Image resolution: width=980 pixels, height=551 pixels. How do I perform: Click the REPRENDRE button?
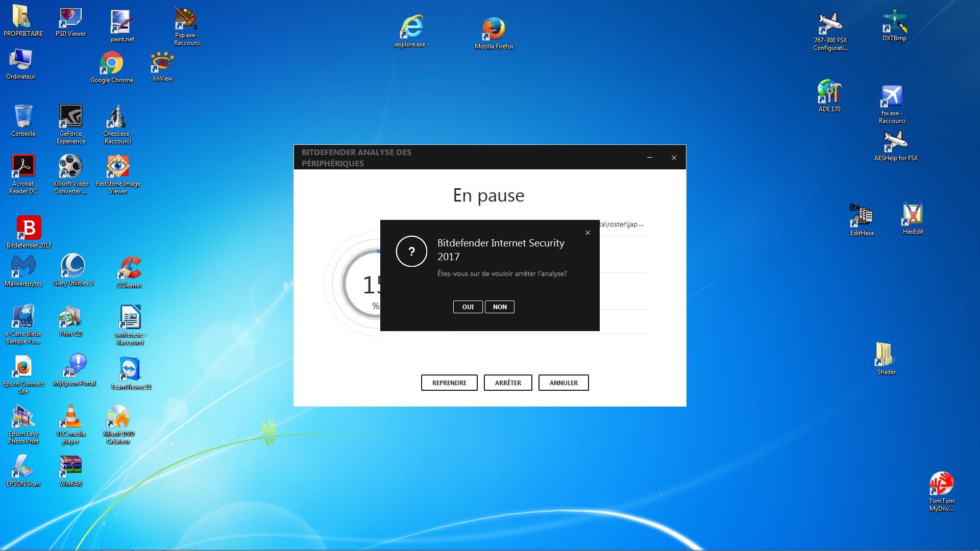pos(449,383)
